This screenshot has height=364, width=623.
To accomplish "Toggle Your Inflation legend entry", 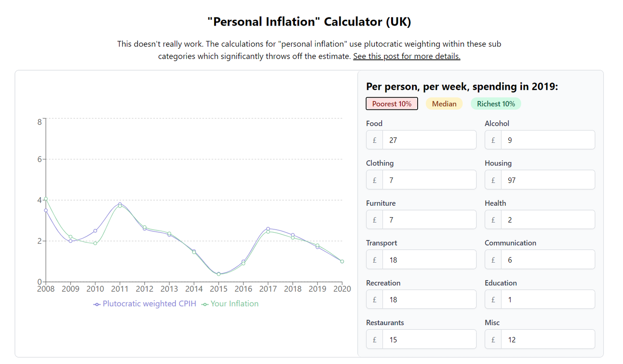I will pyautogui.click(x=230, y=304).
